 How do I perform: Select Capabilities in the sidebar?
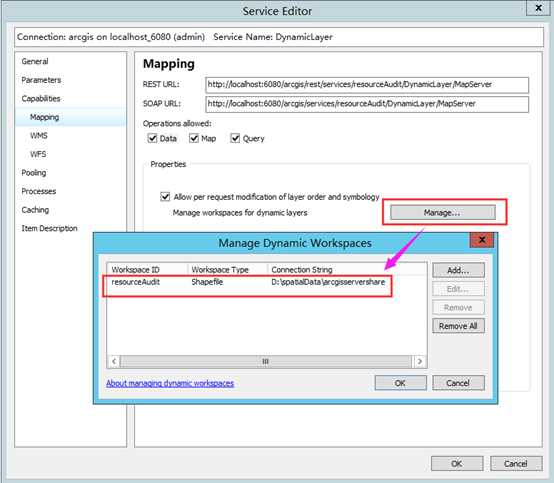coord(41,99)
